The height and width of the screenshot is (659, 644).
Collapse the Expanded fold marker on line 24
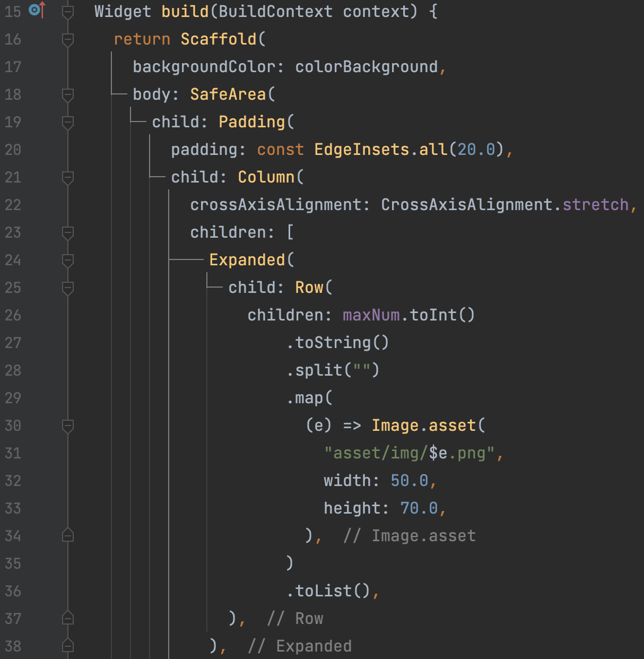click(x=68, y=260)
